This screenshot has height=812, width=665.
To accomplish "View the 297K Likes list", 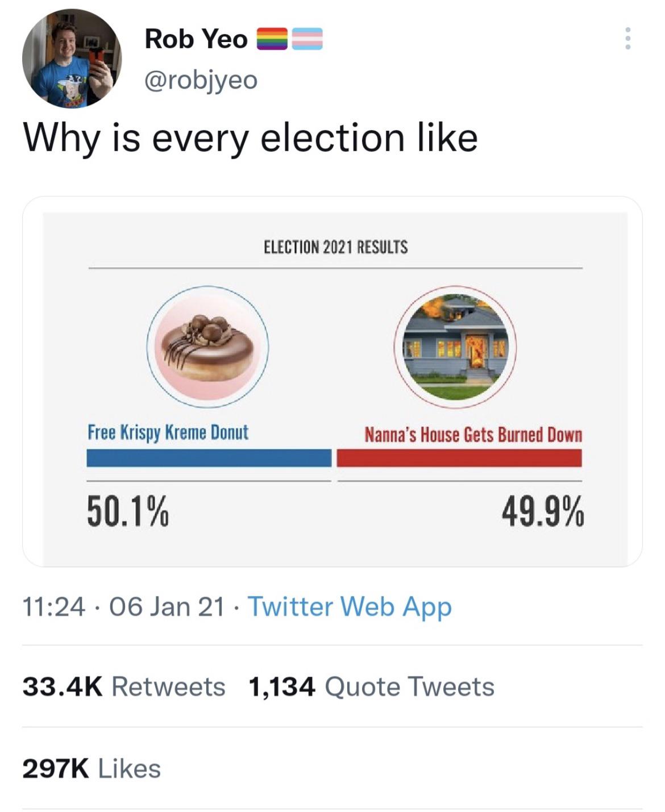I will click(x=92, y=768).
